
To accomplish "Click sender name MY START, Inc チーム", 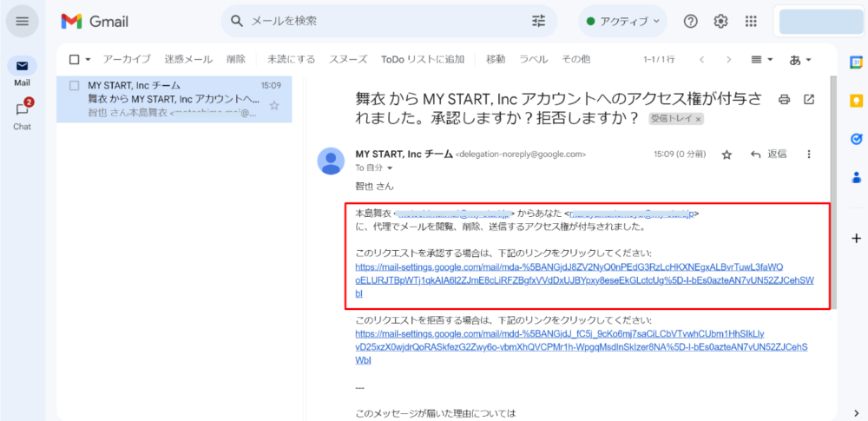I will [x=404, y=154].
